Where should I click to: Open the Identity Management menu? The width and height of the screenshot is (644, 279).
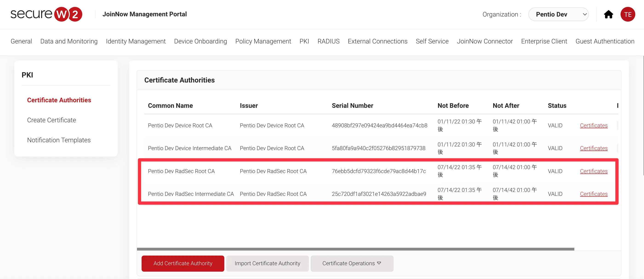coord(136,41)
